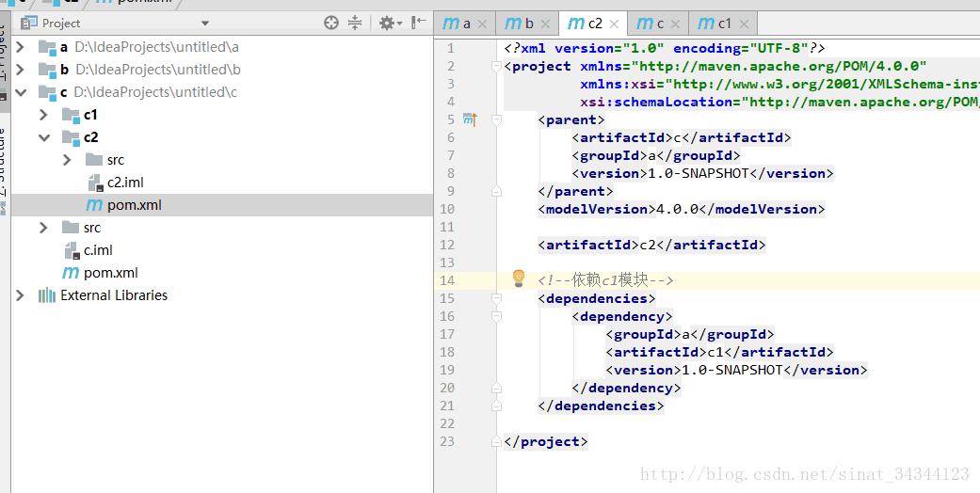Close the c1 editor tab

pyautogui.click(x=744, y=24)
